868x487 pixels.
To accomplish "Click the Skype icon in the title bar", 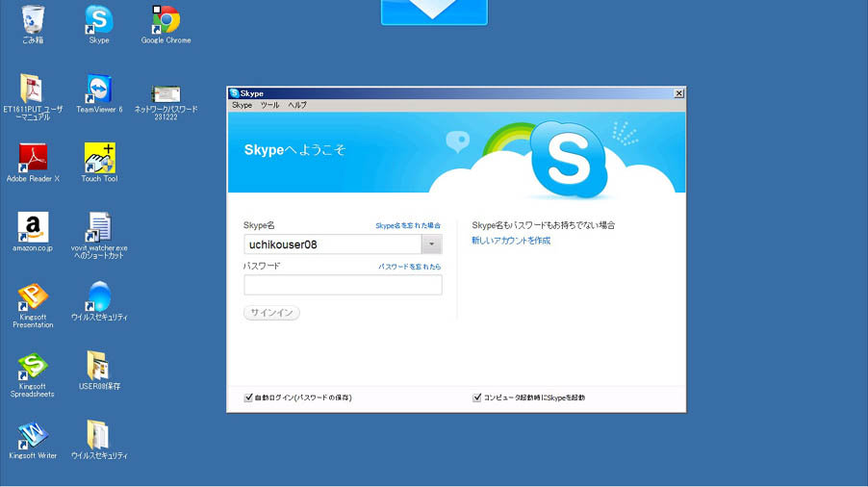I will point(234,93).
